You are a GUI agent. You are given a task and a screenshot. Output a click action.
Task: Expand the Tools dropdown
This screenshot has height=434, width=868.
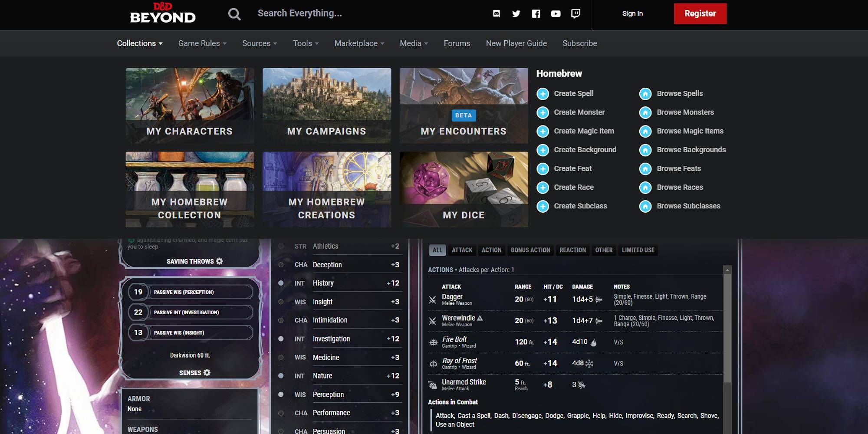tap(306, 43)
